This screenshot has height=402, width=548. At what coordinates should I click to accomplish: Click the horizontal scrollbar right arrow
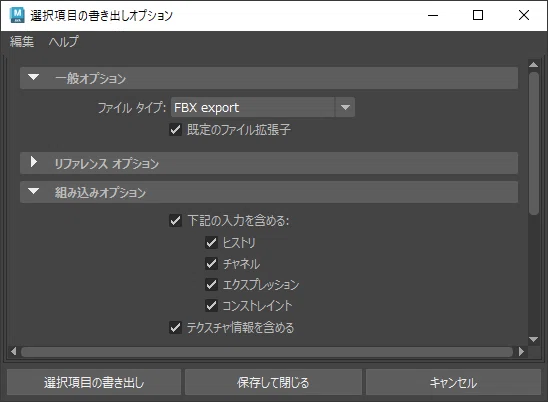521,351
